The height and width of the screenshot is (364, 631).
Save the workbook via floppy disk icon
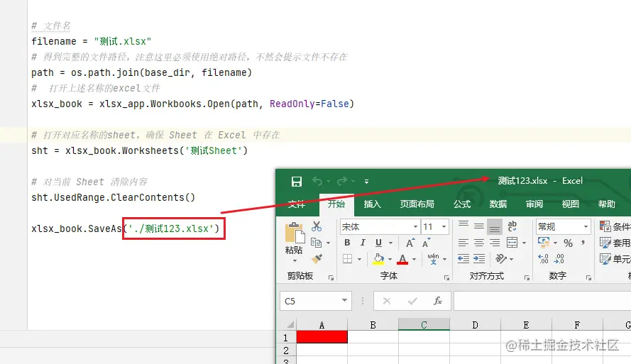click(x=297, y=182)
